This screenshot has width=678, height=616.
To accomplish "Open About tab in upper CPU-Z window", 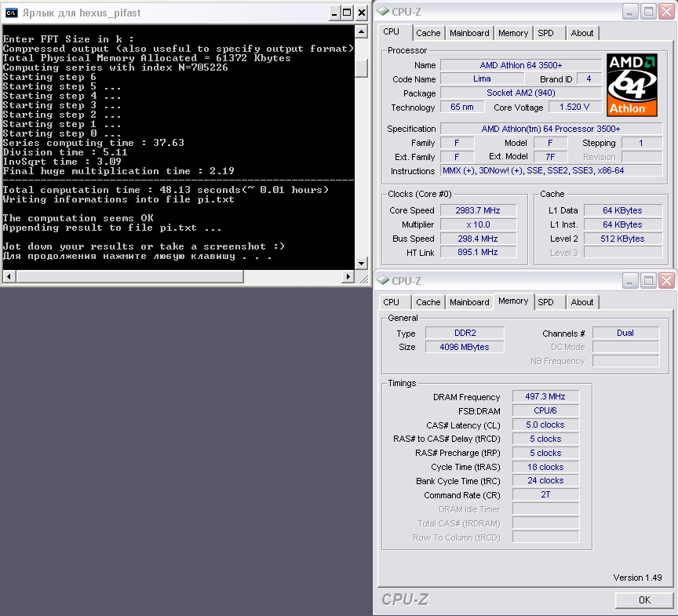I will click(x=582, y=33).
